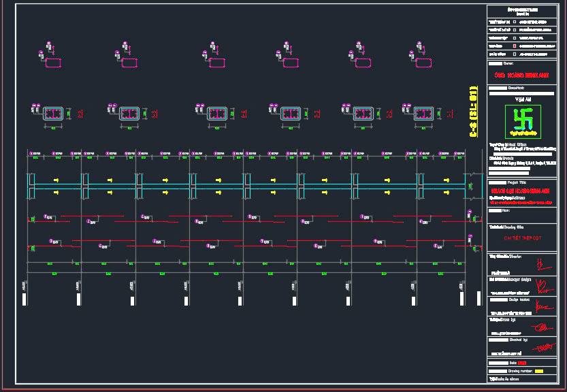Pick the leftmost magenta stirrup outline in top row
Screen dimensions: 567x392
(x=53, y=63)
